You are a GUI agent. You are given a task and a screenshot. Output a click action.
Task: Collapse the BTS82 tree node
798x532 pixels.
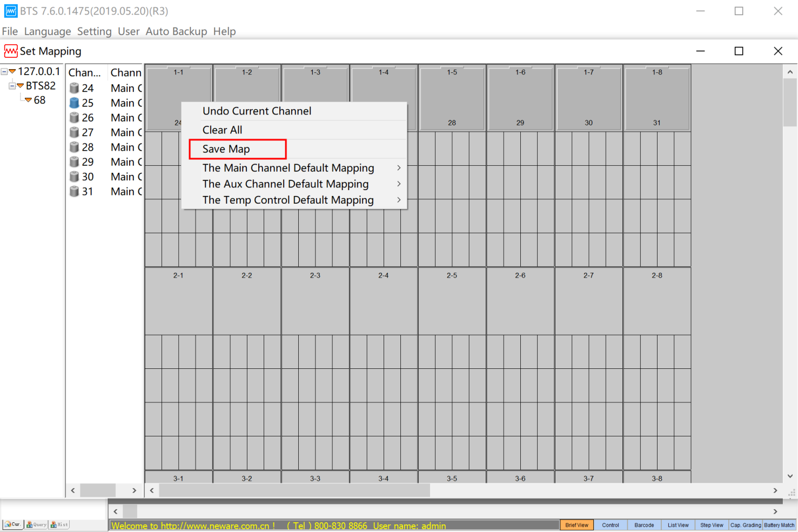click(x=12, y=86)
